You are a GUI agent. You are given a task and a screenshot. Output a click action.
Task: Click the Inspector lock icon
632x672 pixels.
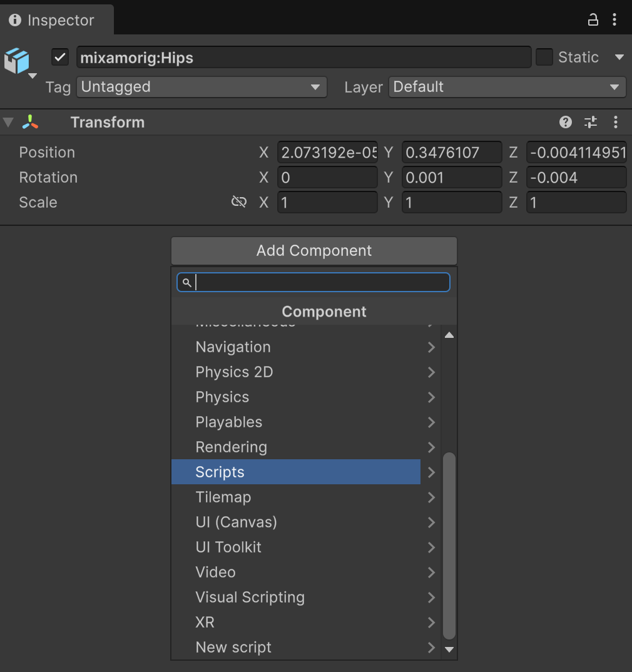593,20
